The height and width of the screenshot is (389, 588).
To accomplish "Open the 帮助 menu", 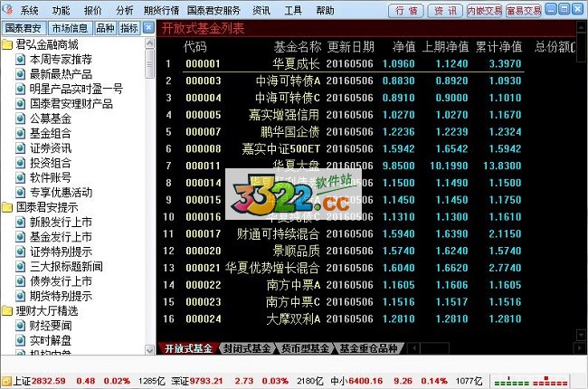I will 325,11.
